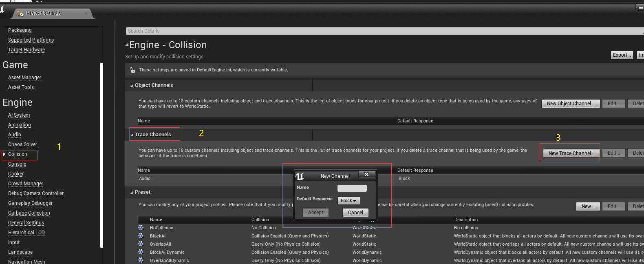Click the Export button
644x264 pixels.
pyautogui.click(x=622, y=55)
